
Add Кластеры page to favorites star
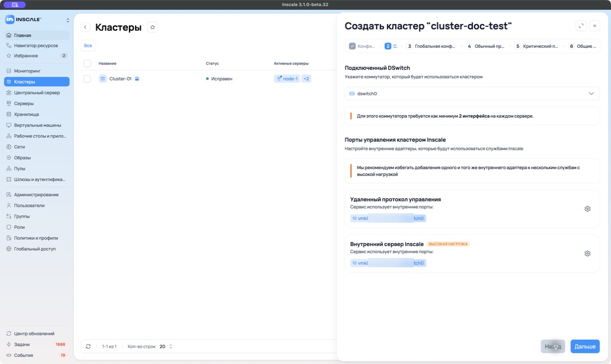pos(152,27)
